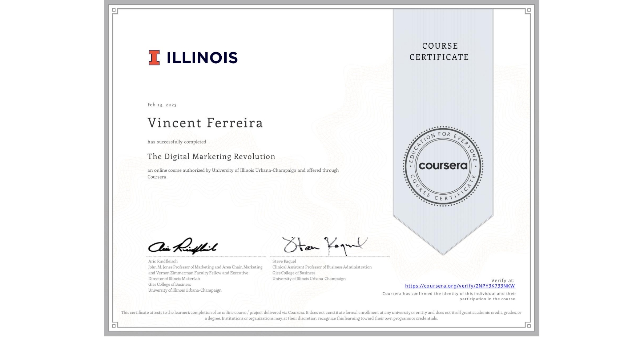Click the coursera logo inside the seal
644x337 pixels.
(443, 166)
